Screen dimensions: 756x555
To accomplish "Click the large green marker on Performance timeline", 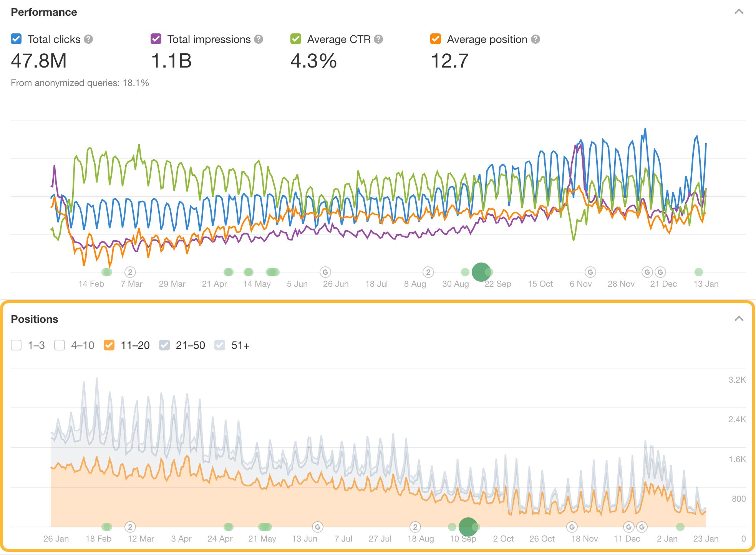I will point(481,272).
